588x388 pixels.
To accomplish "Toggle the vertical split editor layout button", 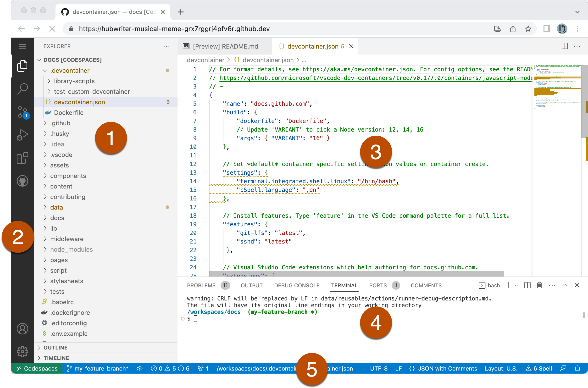I will [x=565, y=46].
